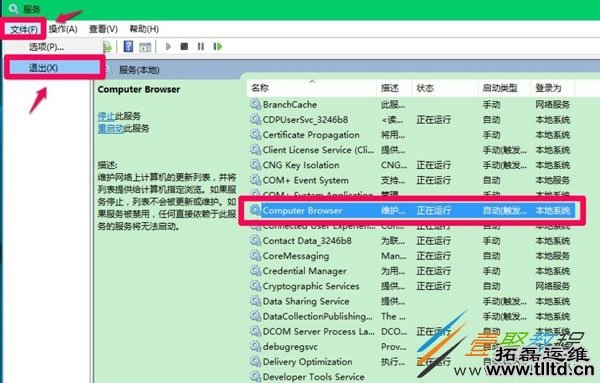600x383 pixels.
Task: Open the 文件(F) menu
Action: [24, 29]
